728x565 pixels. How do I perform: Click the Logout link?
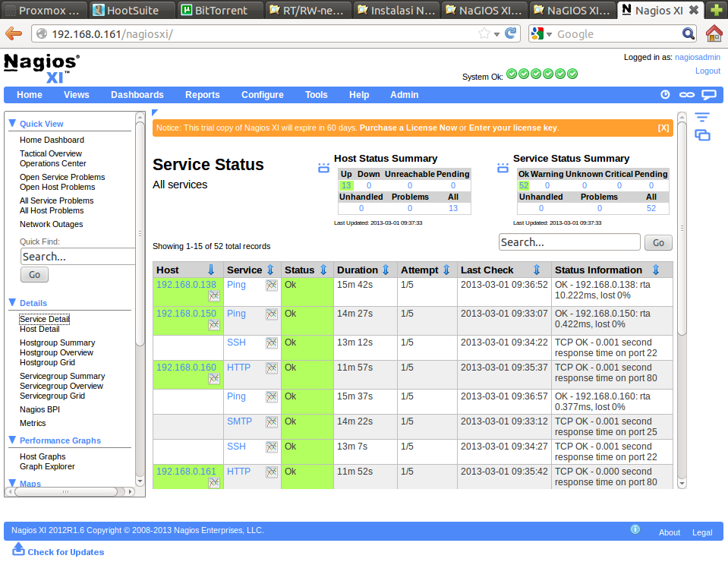pyautogui.click(x=708, y=71)
